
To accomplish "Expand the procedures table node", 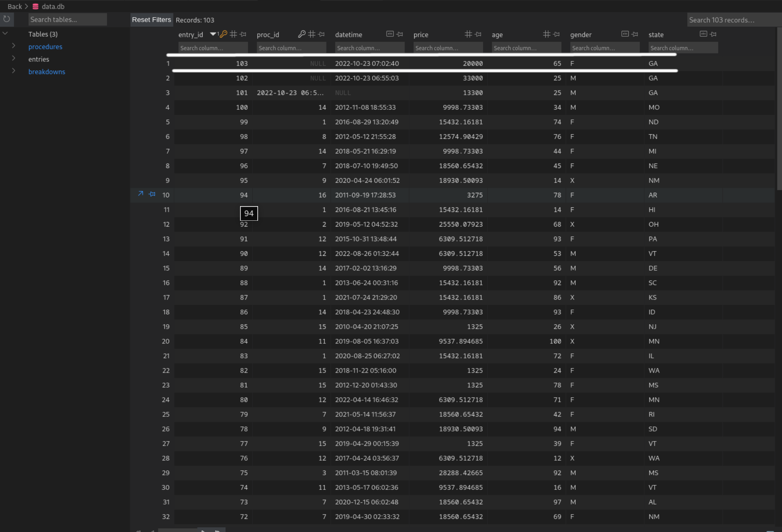I will 14,46.
